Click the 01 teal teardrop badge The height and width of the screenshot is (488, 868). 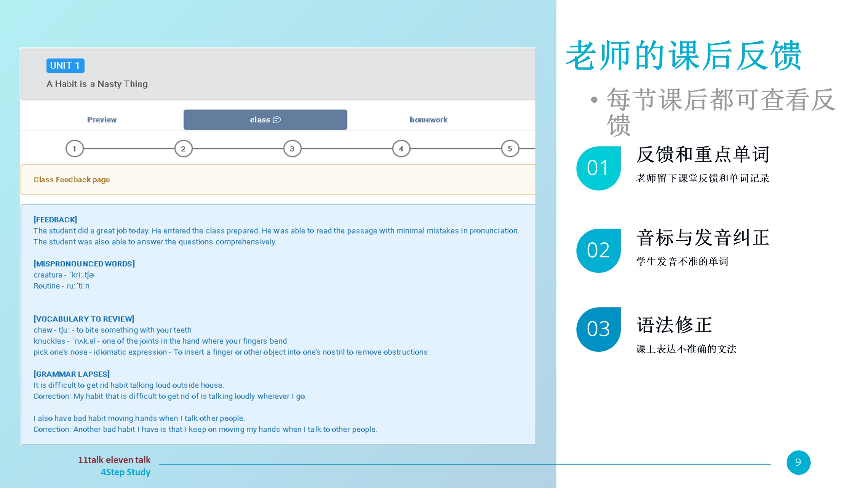point(598,168)
